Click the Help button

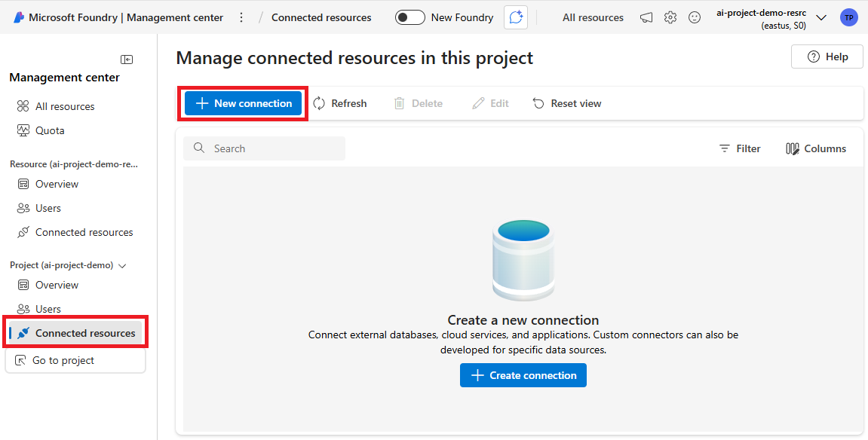coord(827,57)
